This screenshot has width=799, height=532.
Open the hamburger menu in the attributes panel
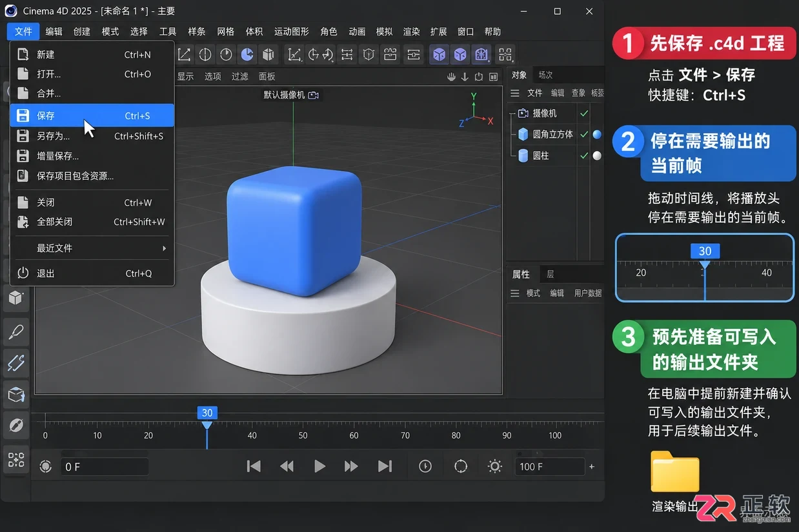pos(515,293)
